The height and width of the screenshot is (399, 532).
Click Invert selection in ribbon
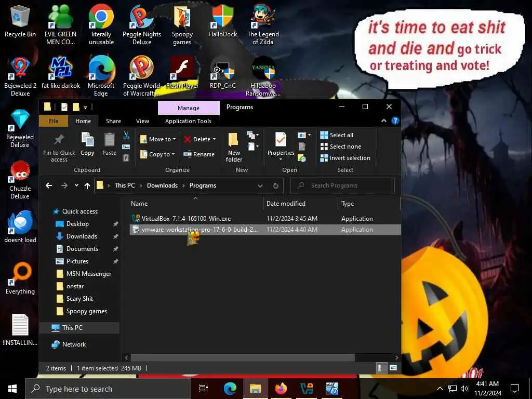(x=345, y=158)
